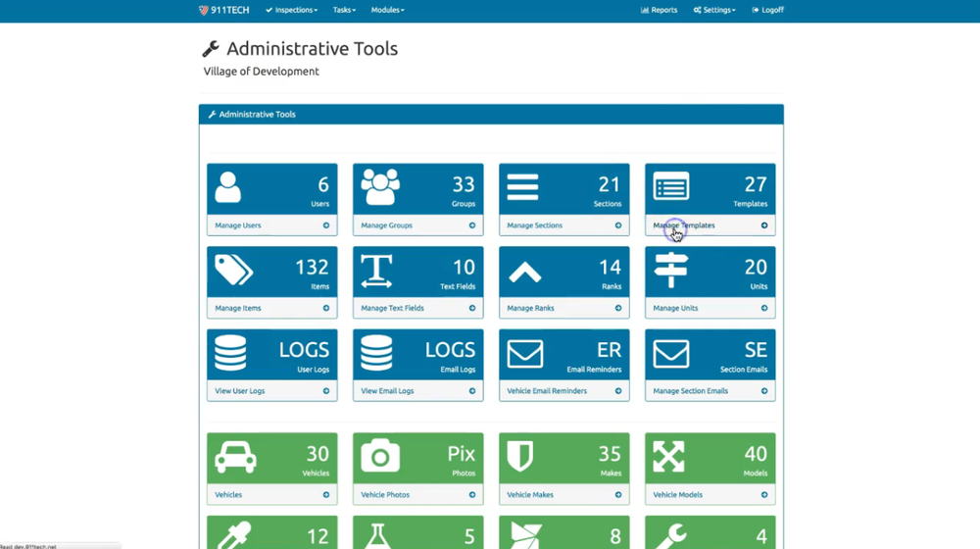Open the Manage Units link
Image resolution: width=980 pixels, height=549 pixels.
[675, 308]
